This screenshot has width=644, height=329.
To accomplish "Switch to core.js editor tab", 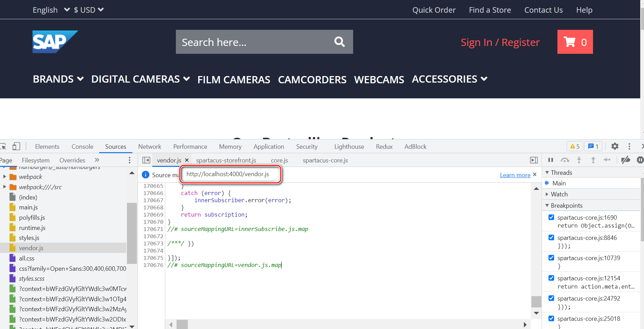I will pos(280,160).
